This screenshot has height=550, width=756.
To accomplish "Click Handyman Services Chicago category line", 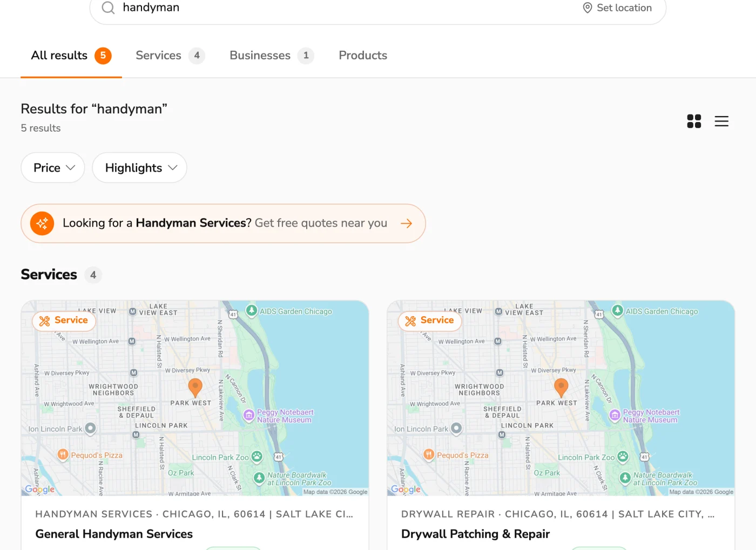I will tap(194, 514).
